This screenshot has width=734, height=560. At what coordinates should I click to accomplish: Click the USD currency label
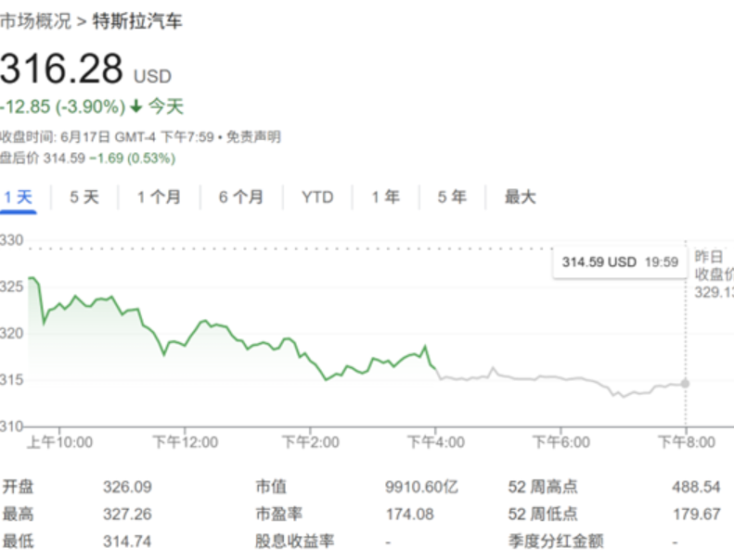[152, 76]
